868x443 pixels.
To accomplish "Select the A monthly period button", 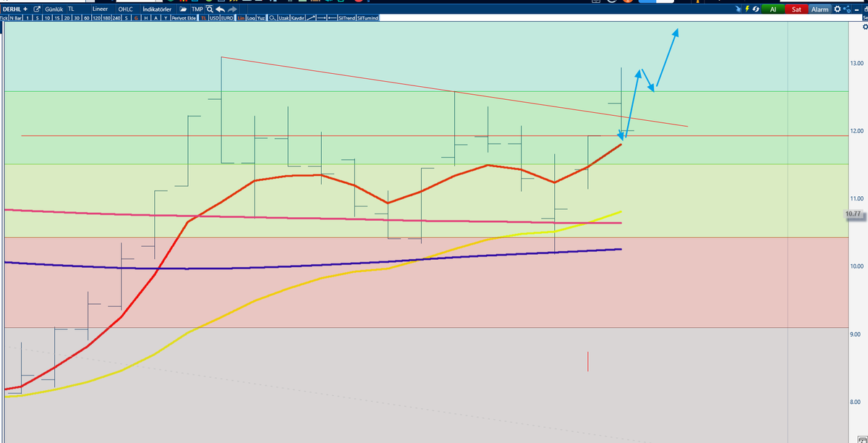I will click(156, 17).
